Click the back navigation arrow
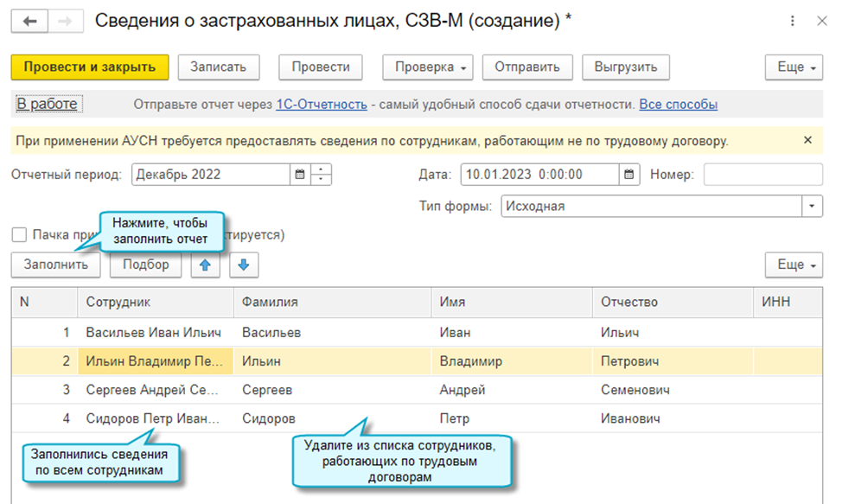 (29, 21)
